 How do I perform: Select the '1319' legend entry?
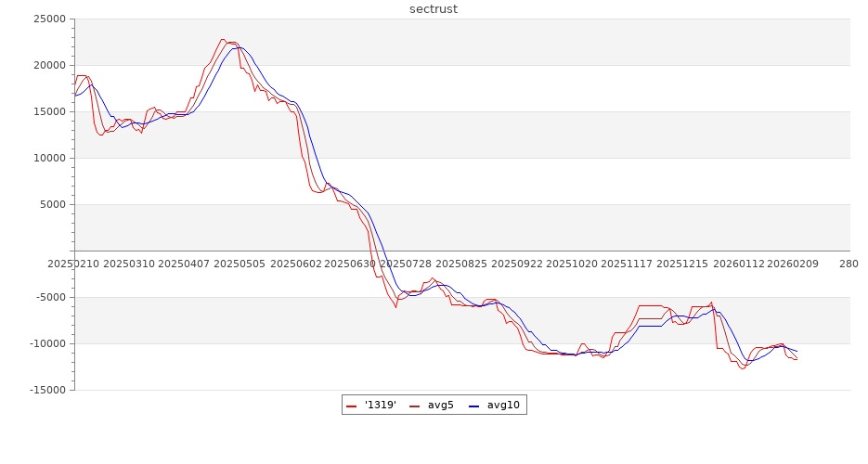(x=379, y=405)
